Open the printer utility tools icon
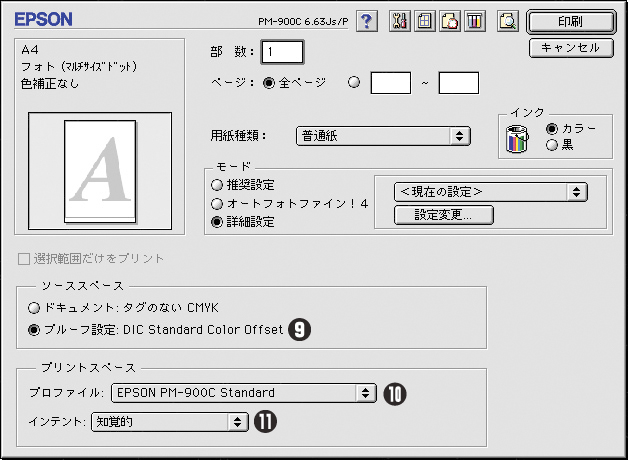628x460 pixels. pos(399,21)
